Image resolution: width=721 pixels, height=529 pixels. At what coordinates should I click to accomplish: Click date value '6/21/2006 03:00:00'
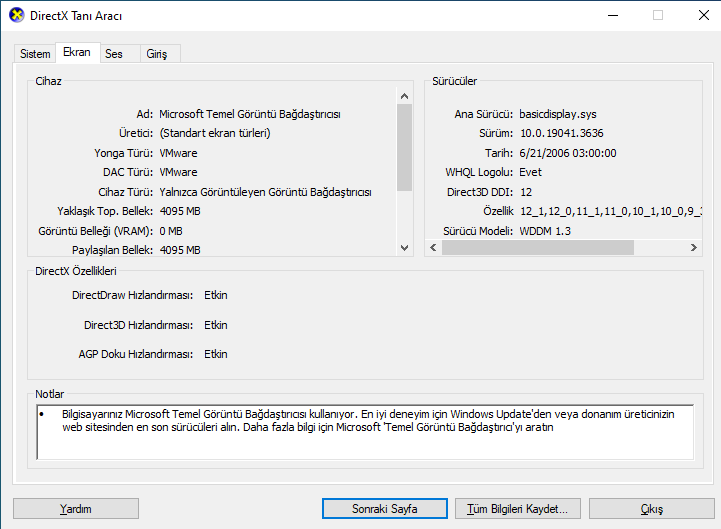568,153
